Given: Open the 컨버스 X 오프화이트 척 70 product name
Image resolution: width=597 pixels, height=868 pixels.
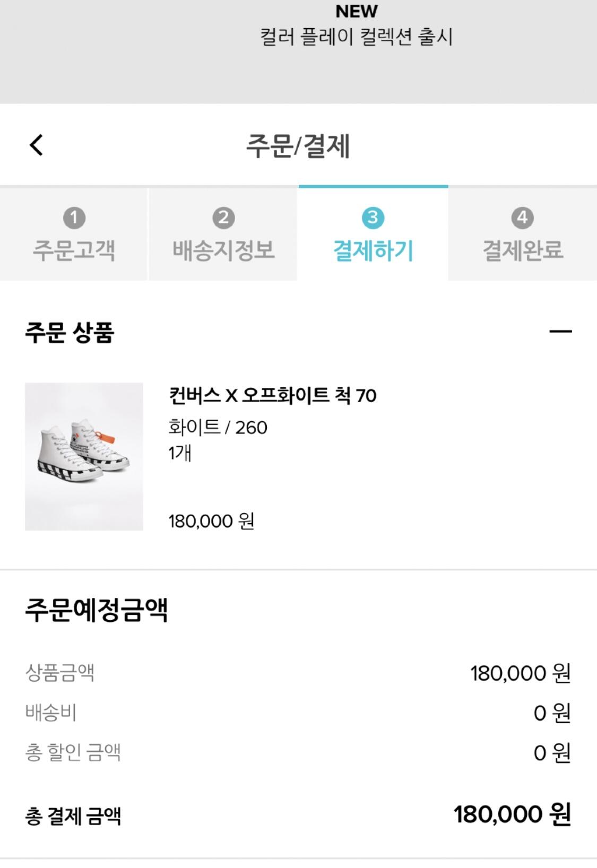Looking at the screenshot, I should [x=272, y=395].
